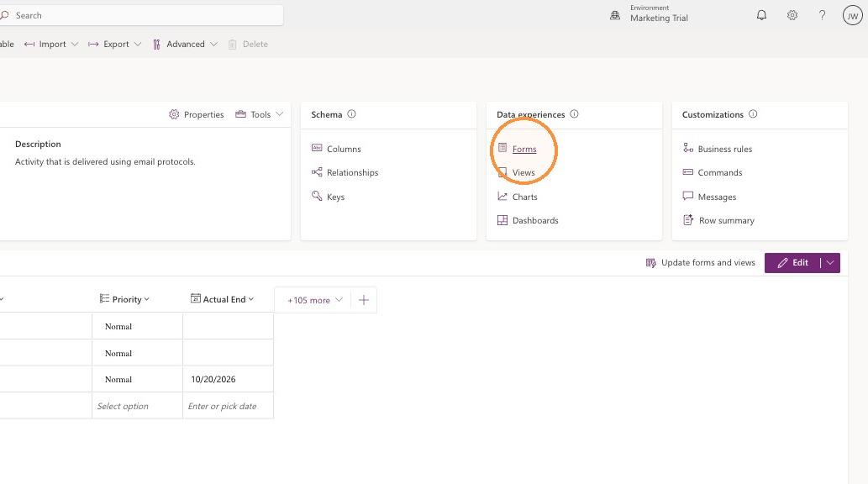Show Schema info tooltip icon
This screenshot has height=484, width=868.
tap(351, 114)
